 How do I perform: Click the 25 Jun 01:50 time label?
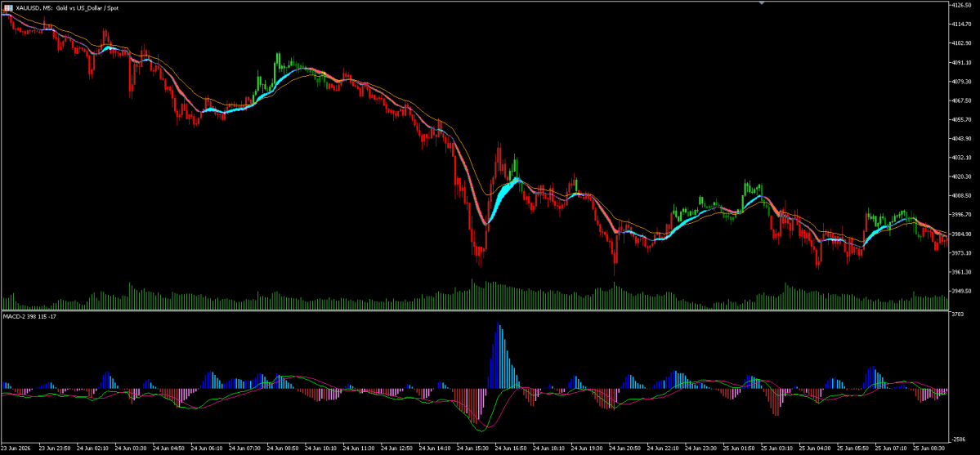[740, 448]
